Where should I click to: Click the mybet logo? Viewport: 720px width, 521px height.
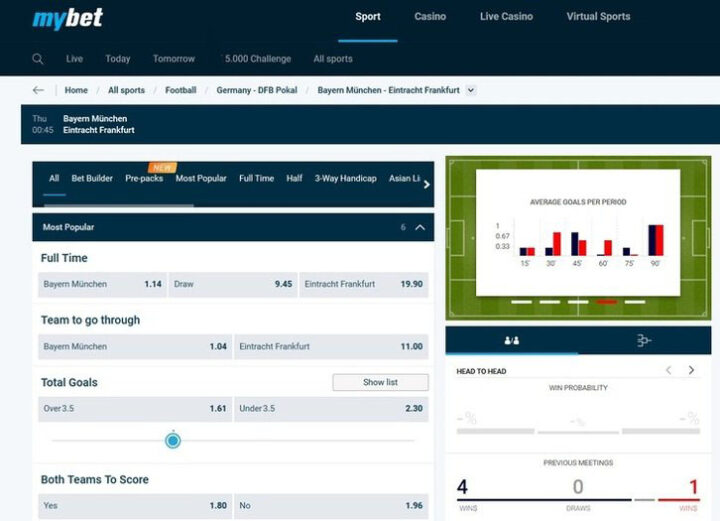(x=67, y=18)
